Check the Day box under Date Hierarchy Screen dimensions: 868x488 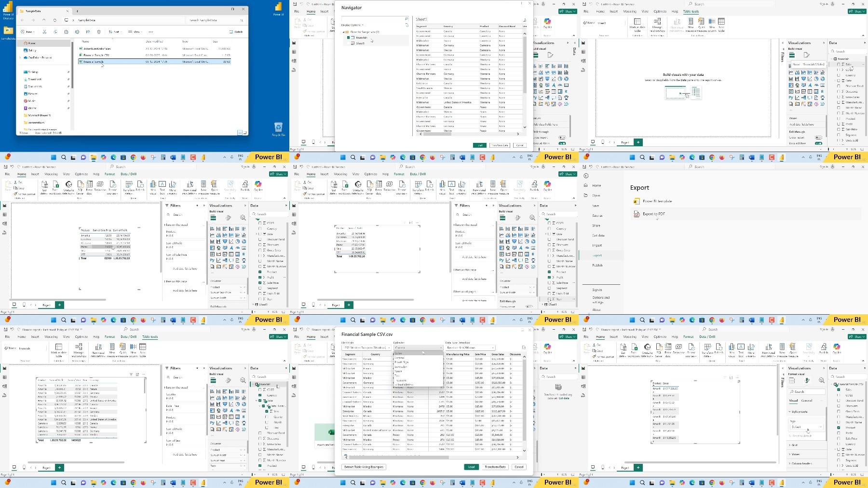click(267, 428)
